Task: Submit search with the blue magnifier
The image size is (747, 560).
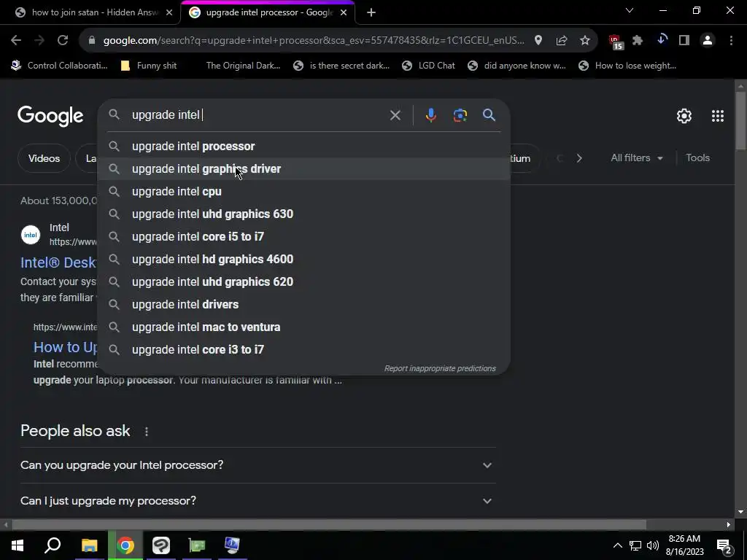Action: (x=489, y=114)
